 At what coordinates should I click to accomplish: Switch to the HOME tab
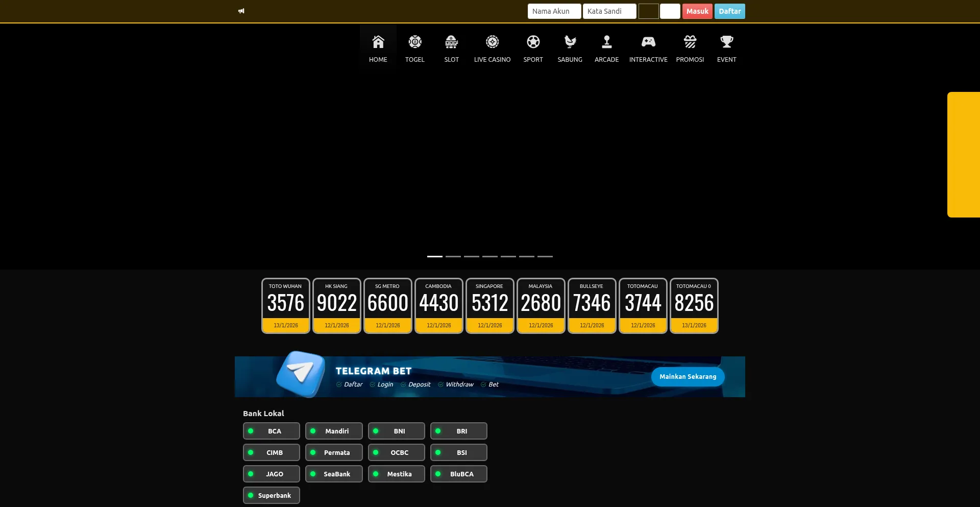(378, 47)
